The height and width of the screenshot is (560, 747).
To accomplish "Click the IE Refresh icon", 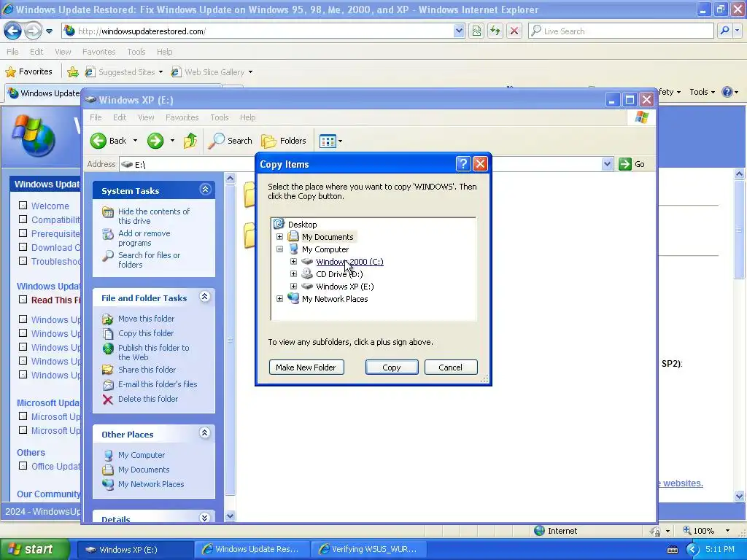I will 495,31.
